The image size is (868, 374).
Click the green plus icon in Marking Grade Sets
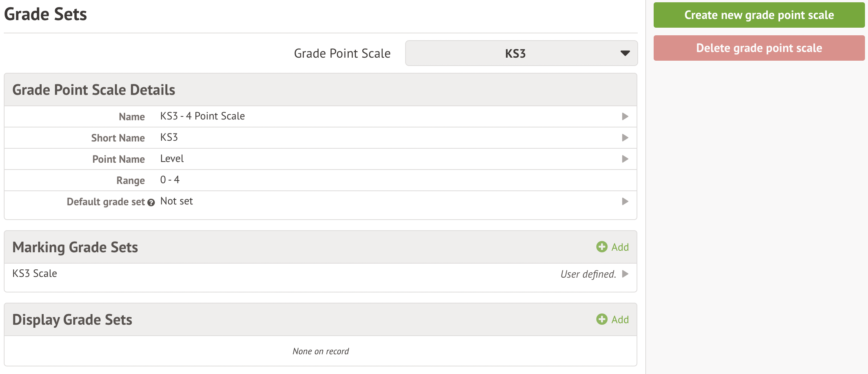[x=602, y=247]
